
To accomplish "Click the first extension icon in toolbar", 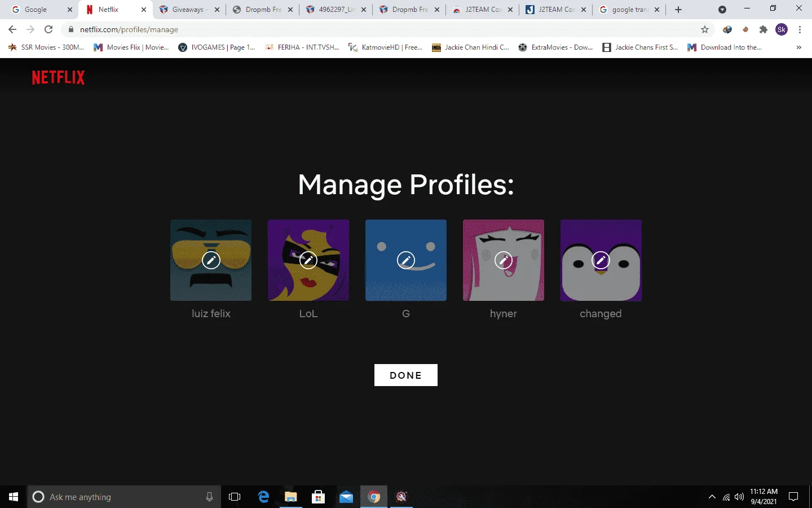I will [727, 29].
